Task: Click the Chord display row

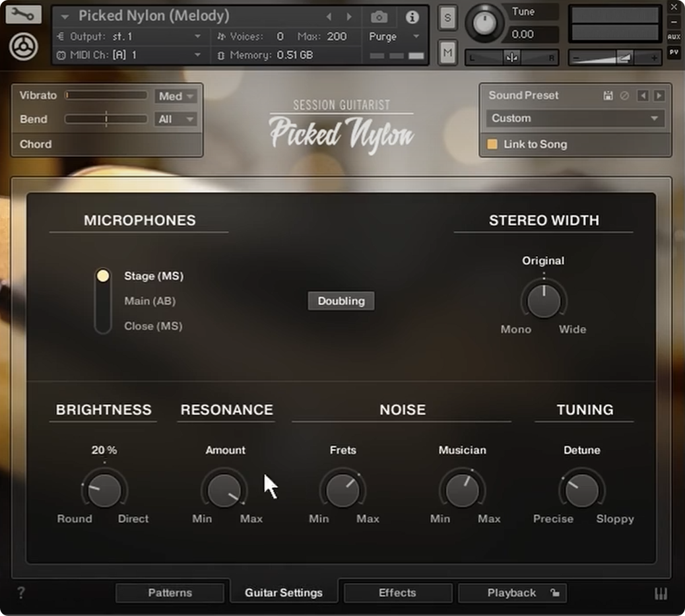Action: coord(107,145)
